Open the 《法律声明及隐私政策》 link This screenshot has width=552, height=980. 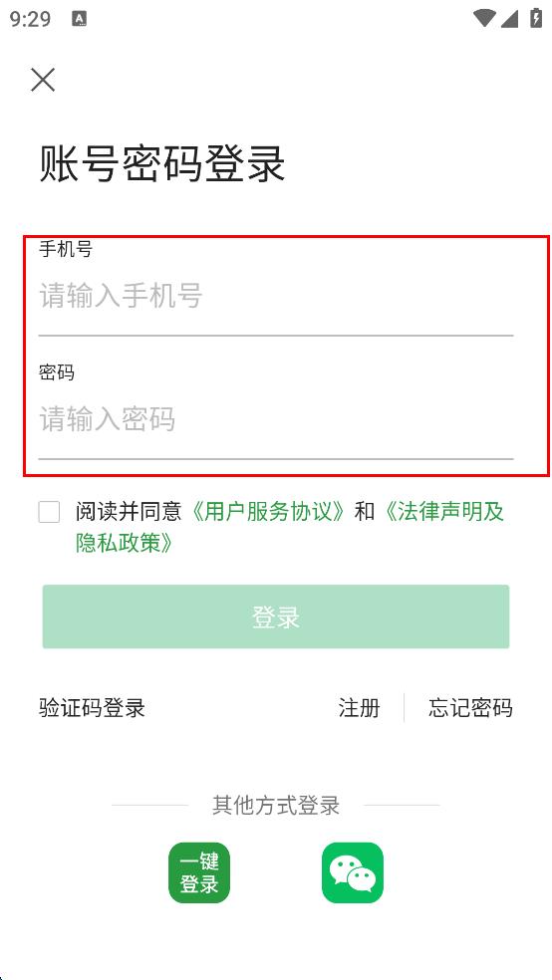289,528
